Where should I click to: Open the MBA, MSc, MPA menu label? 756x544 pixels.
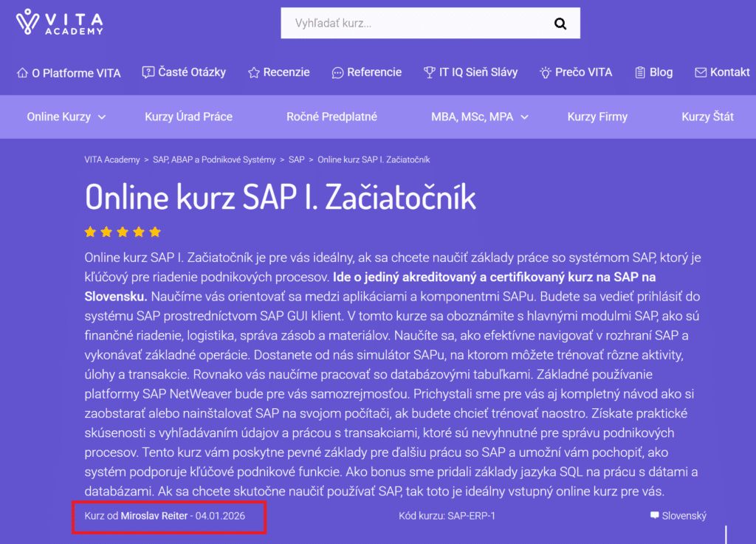(472, 117)
